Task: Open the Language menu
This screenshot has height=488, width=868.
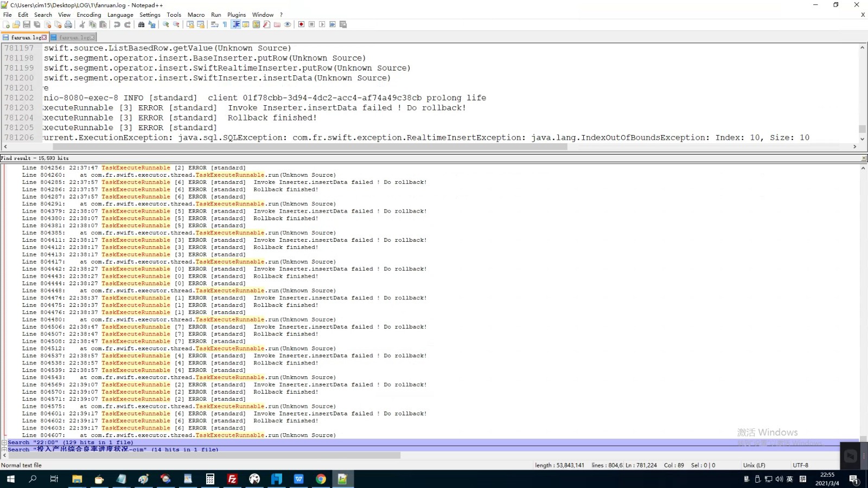Action: pyautogui.click(x=120, y=15)
